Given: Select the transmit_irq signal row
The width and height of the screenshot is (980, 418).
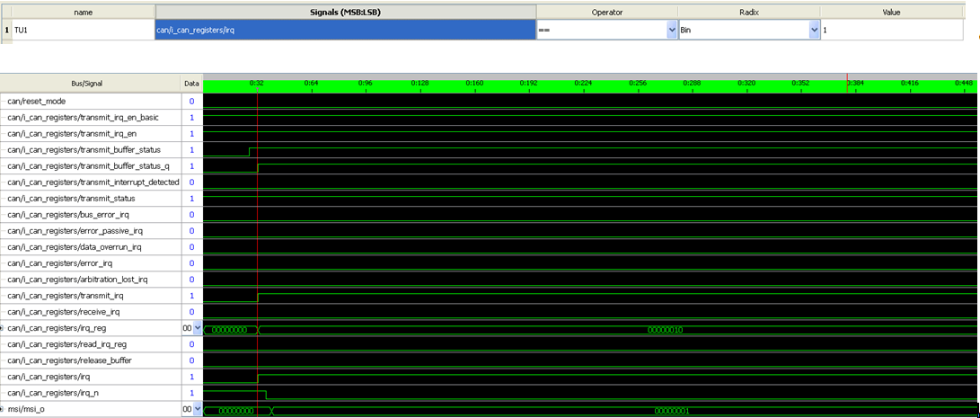Looking at the screenshot, I should tap(66, 296).
